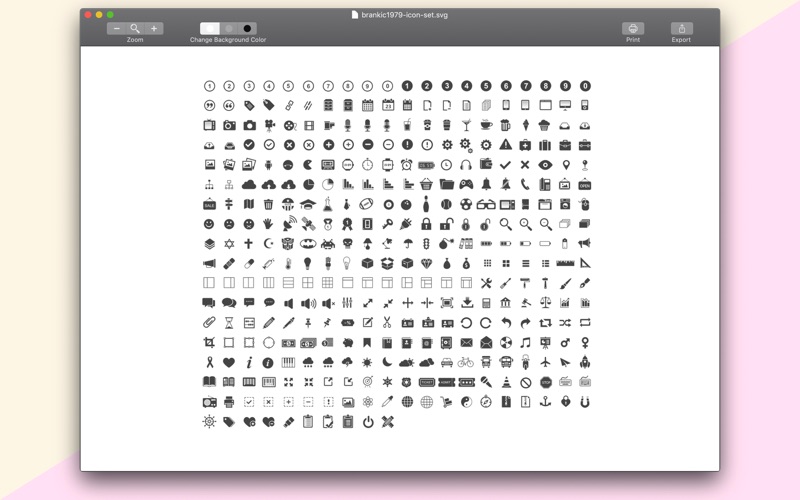Click the Print button
Viewport: 800px width, 500px height.
click(633, 29)
